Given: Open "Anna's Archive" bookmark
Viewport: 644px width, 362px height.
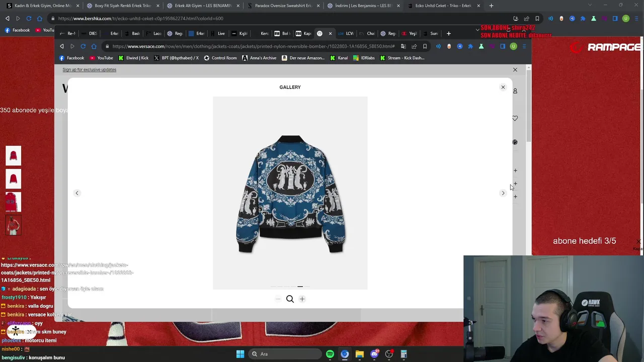Looking at the screenshot, I should [x=259, y=58].
